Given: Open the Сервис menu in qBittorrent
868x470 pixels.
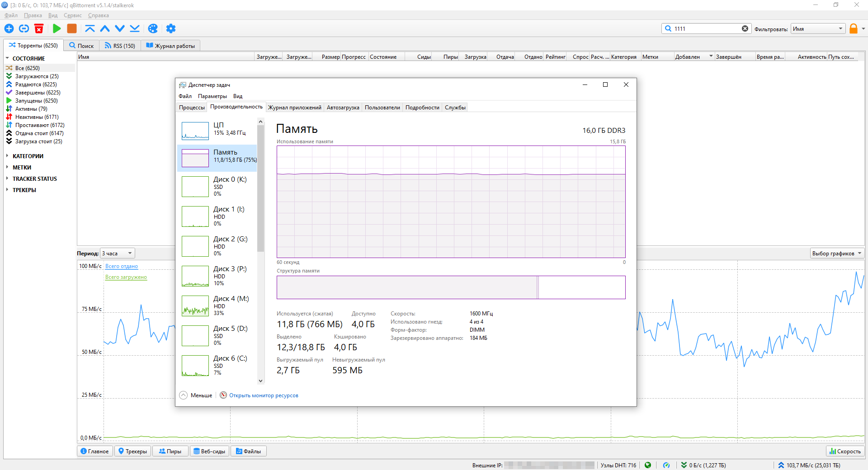Looking at the screenshot, I should (x=72, y=15).
